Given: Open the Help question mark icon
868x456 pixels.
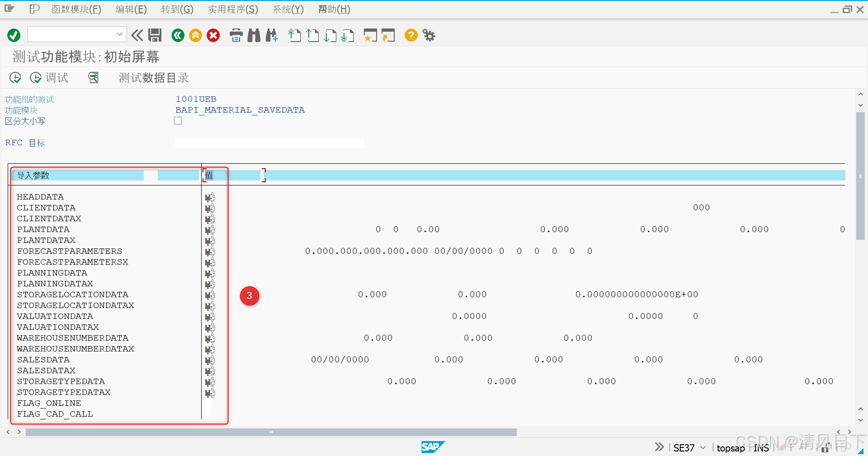Looking at the screenshot, I should tap(410, 35).
